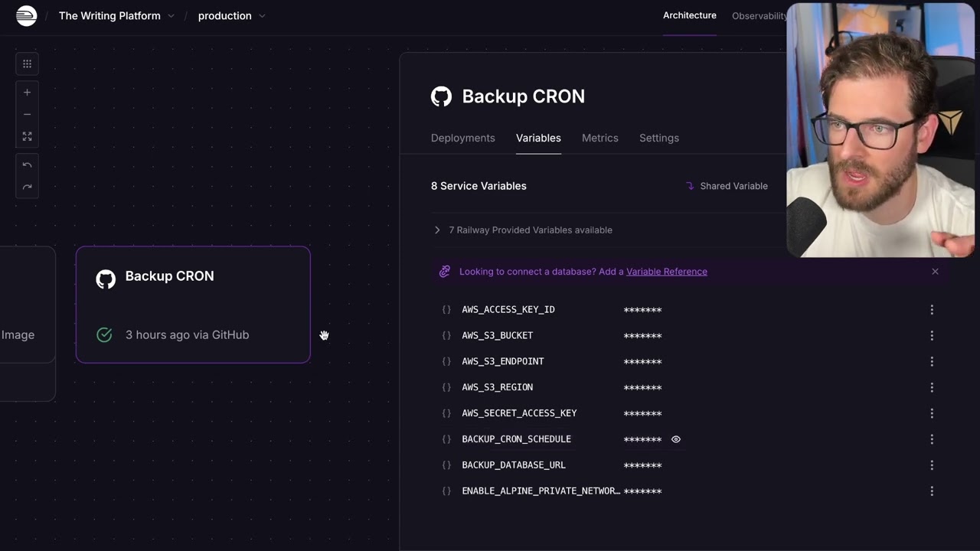Click the Shared Variable button
Screen dimensions: 980x551
(727, 186)
